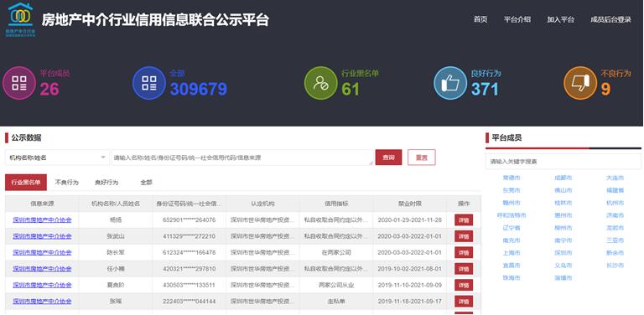644x315 pixels.
Task: Click the 良好行为 thumbs-up icon
Action: pyautogui.click(x=450, y=83)
